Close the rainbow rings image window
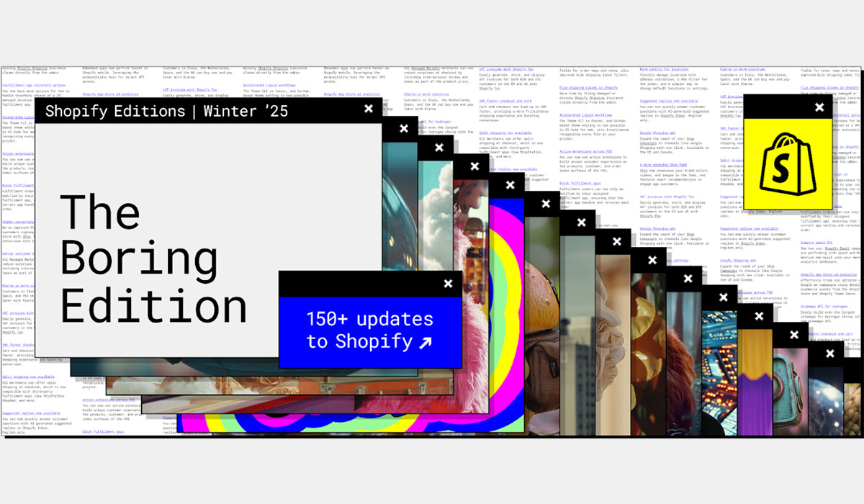864x504 pixels. [x=511, y=185]
